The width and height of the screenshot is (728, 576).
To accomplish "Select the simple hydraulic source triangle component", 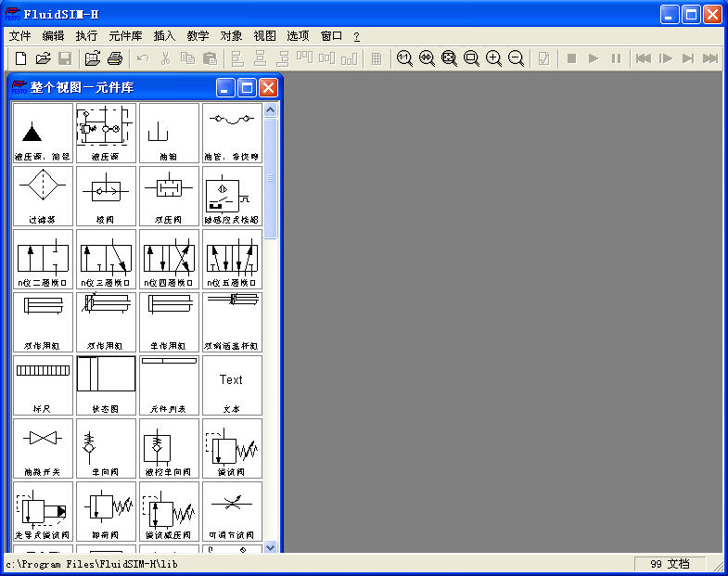I will point(43,133).
